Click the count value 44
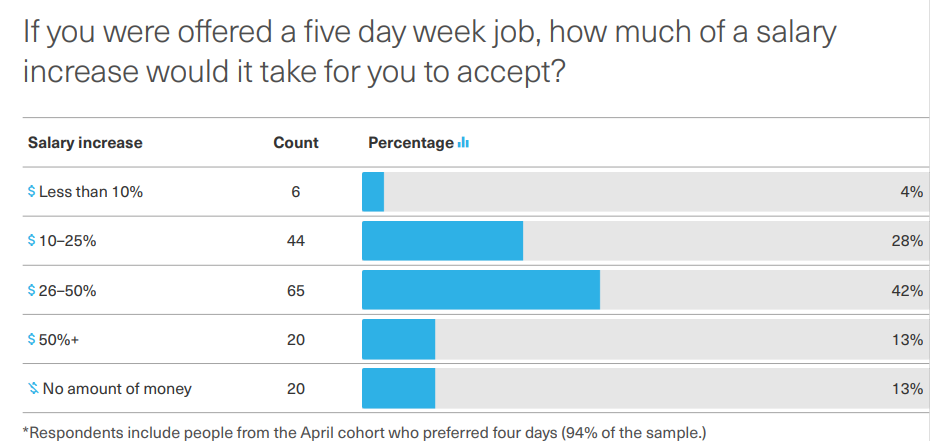Viewport: 938px width, 441px height. 296,241
